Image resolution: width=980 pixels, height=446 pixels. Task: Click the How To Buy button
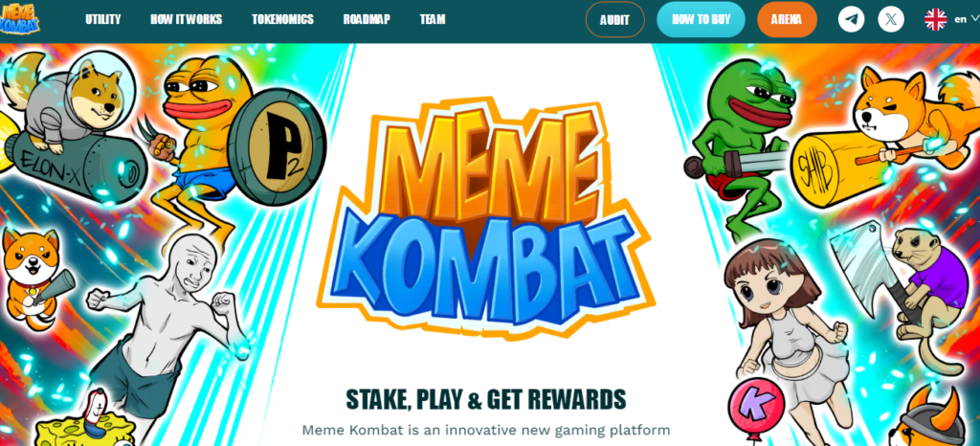[x=701, y=19]
